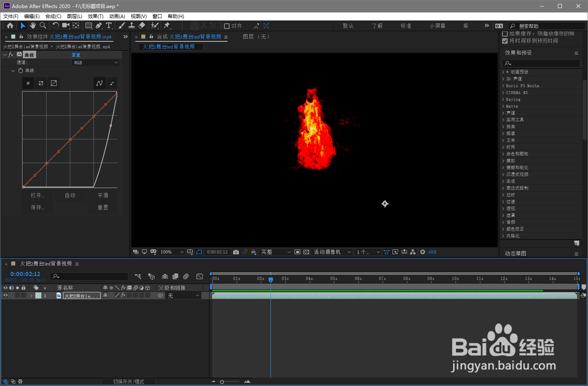The height and width of the screenshot is (386, 588).
Task: Select the Puppet Pin tool
Action: coord(167,26)
